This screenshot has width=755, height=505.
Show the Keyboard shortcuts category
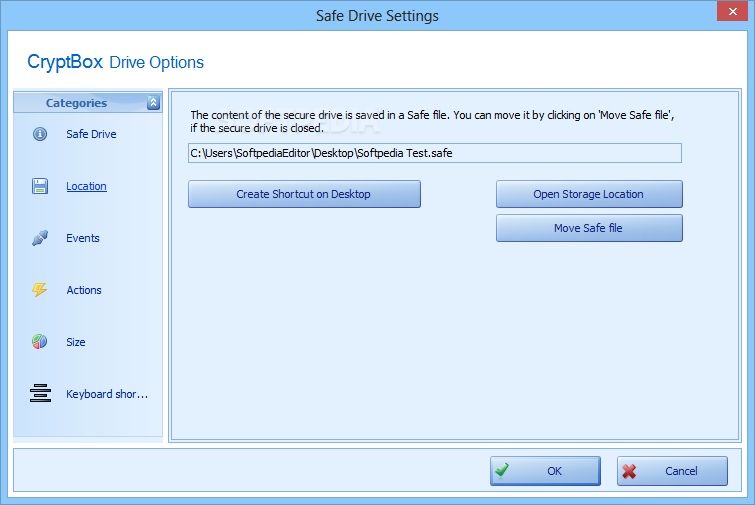107,394
